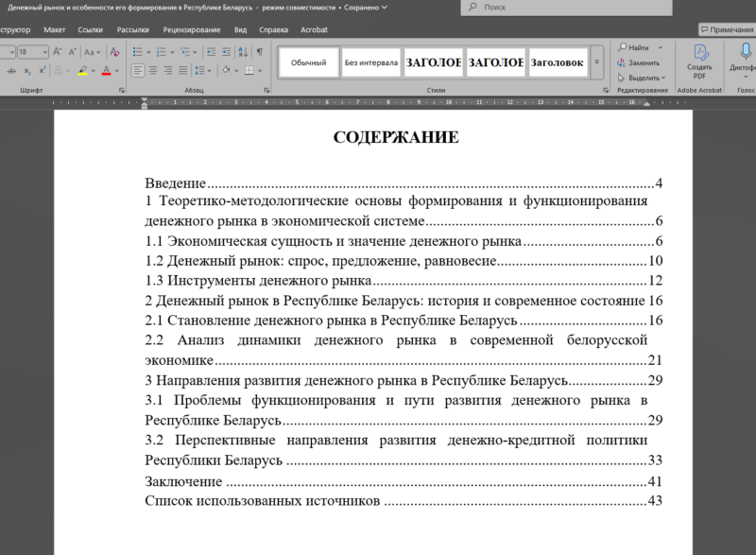Open the Change Case (Aa) dropdown
The width and height of the screenshot is (756, 555).
click(x=92, y=52)
